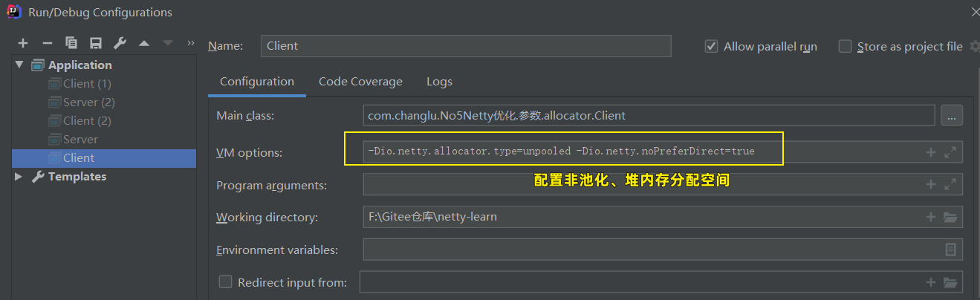Image resolution: width=980 pixels, height=300 pixels.
Task: Click the Application folder label
Action: [x=80, y=65]
